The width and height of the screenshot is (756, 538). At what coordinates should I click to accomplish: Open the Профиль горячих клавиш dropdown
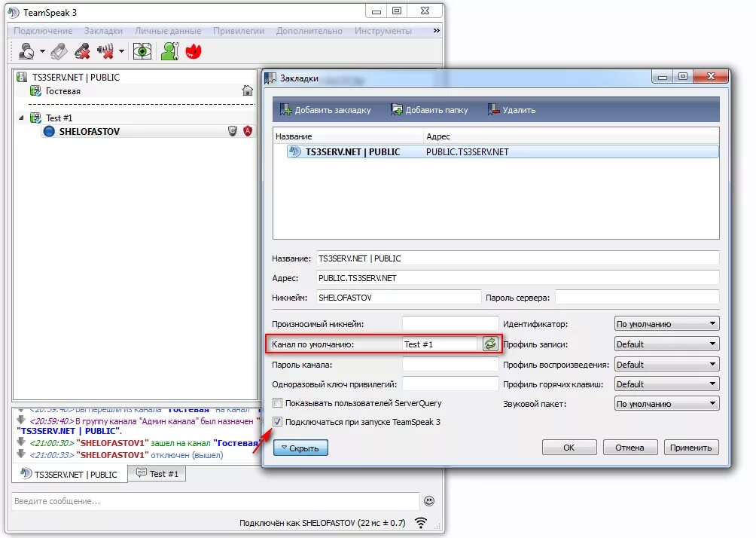(667, 384)
